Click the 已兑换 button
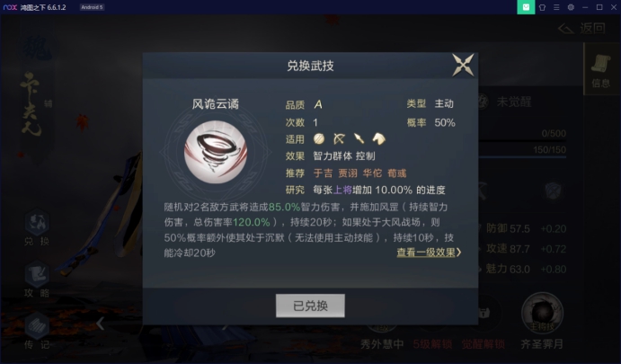This screenshot has width=621, height=364. pos(310,306)
